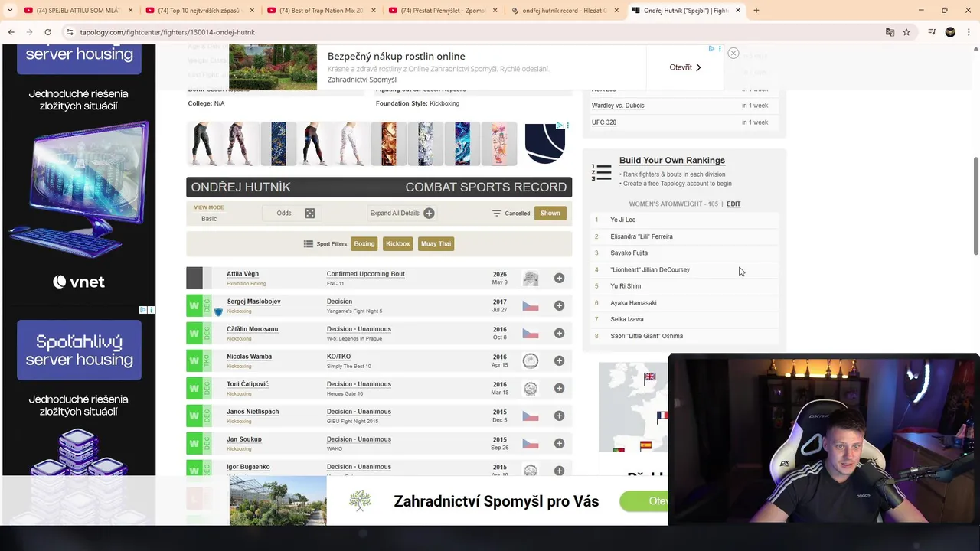The height and width of the screenshot is (551, 980).
Task: Click the Build Your Own Rankings list icon
Action: [x=602, y=172]
